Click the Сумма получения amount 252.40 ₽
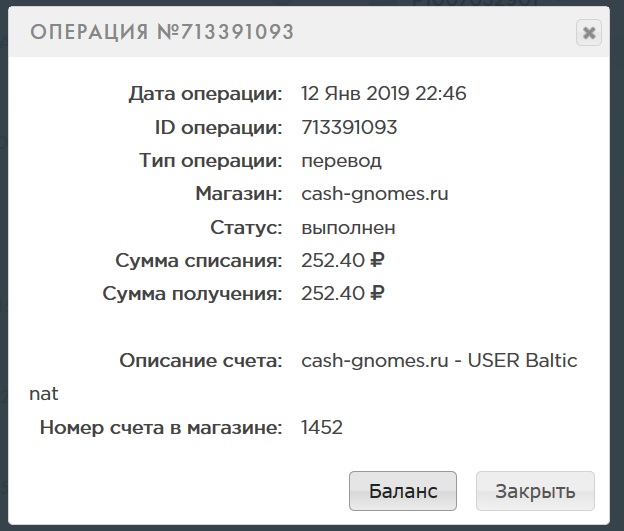 coord(343,293)
